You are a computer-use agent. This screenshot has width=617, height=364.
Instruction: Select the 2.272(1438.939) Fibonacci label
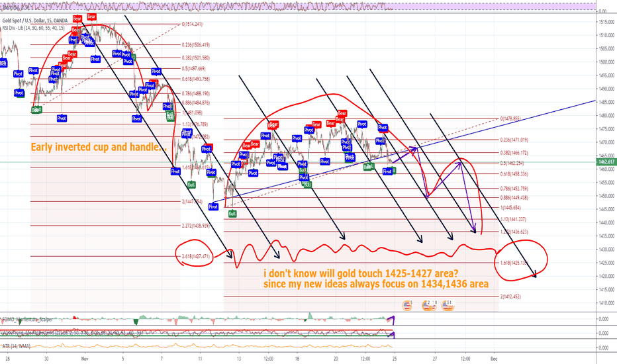coord(195,226)
